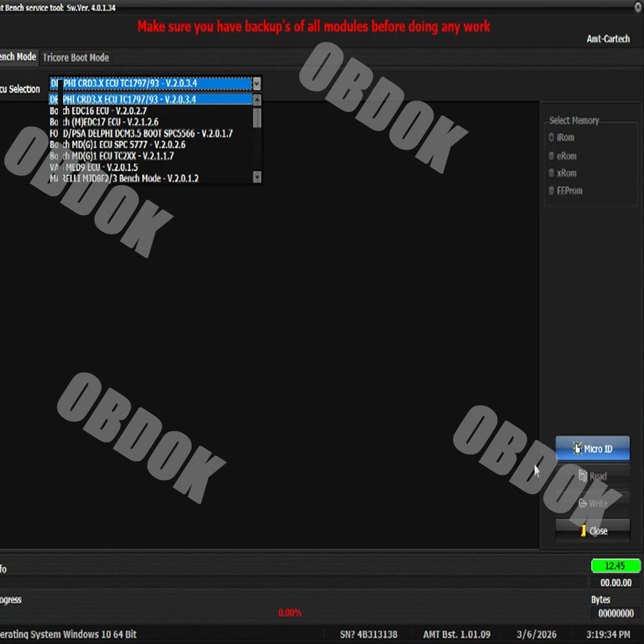Click the 00.00.00 timer value

[616, 582]
